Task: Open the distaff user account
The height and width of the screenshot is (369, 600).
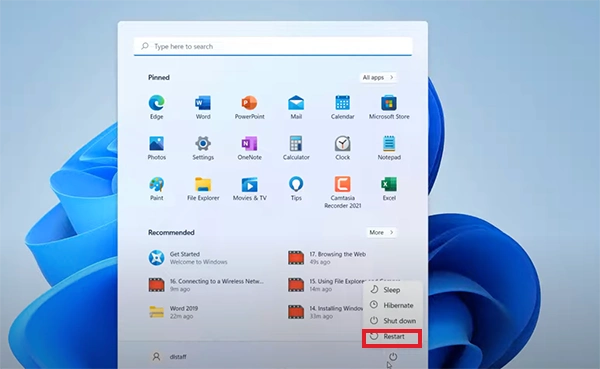Action: coord(169,357)
